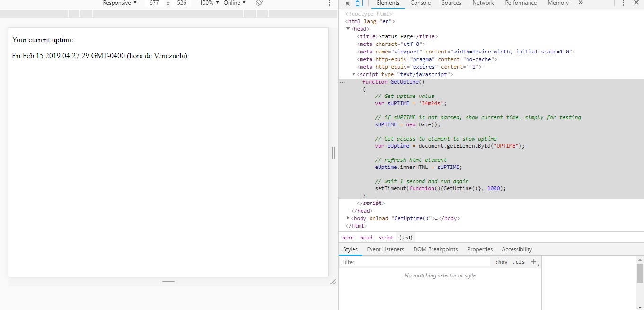Click the rotate viewport icon
The height and width of the screenshot is (310, 644).
[259, 3]
